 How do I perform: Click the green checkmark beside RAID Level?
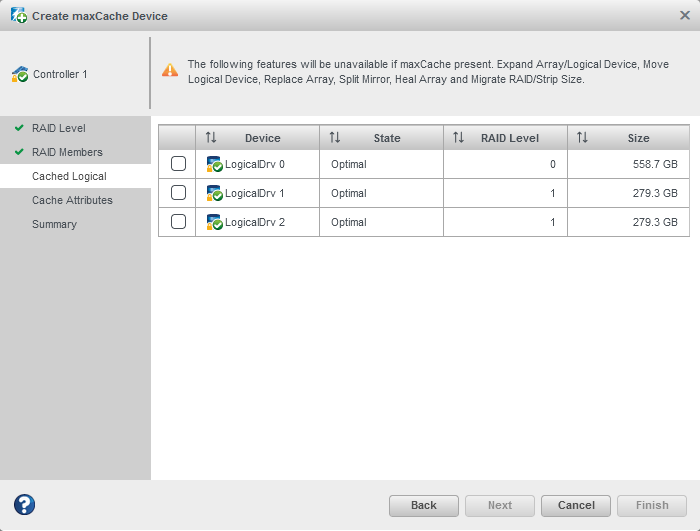click(x=19, y=128)
